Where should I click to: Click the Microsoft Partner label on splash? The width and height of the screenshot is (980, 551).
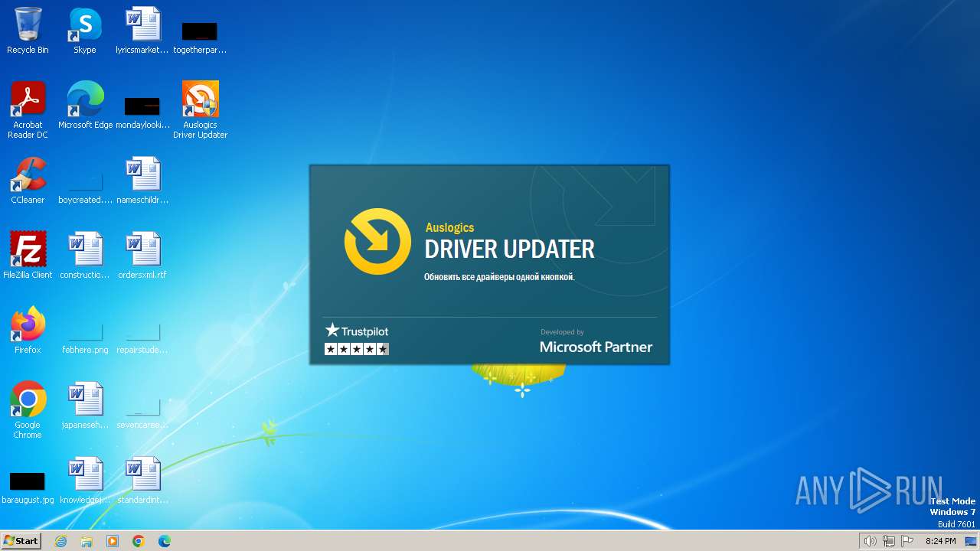(x=596, y=347)
